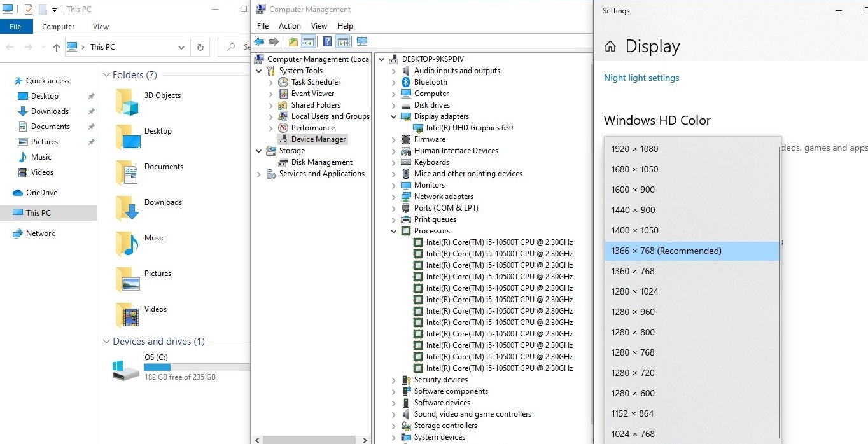Image resolution: width=868 pixels, height=444 pixels.
Task: Refresh the This PC address bar
Action: point(200,47)
